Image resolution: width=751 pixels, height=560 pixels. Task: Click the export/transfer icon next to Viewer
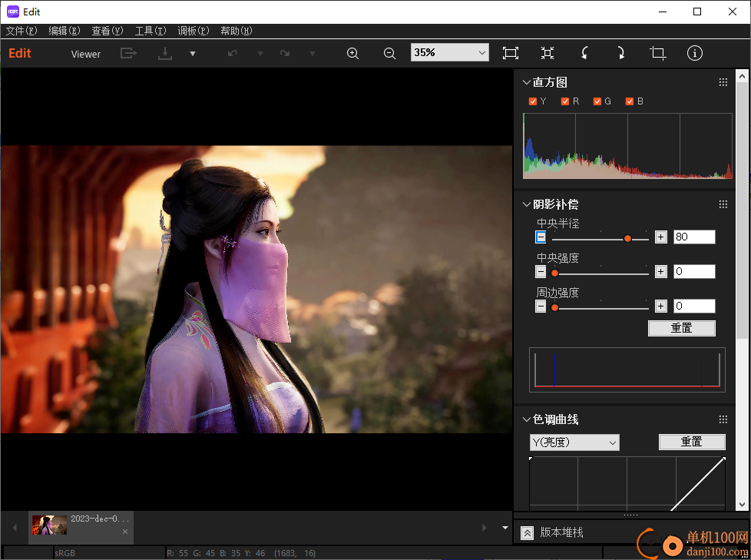click(x=128, y=53)
